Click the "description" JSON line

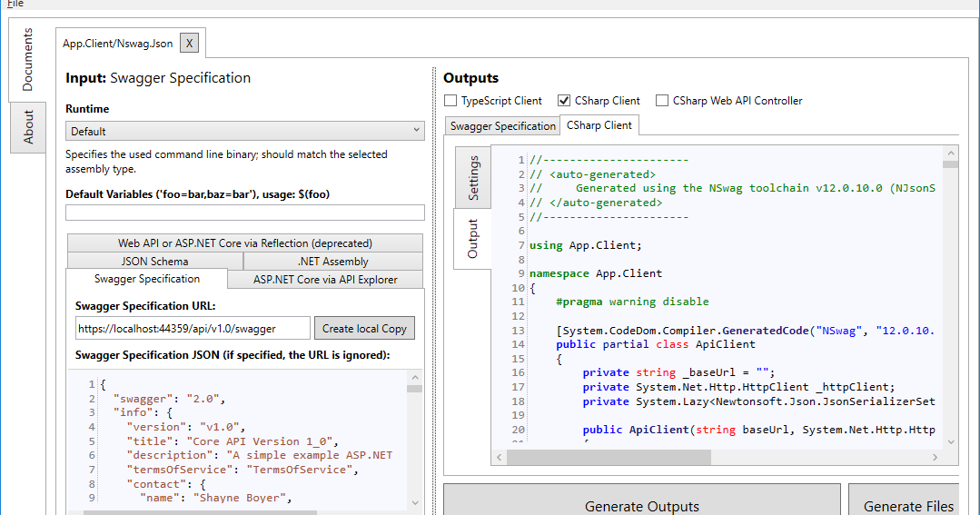(260, 455)
